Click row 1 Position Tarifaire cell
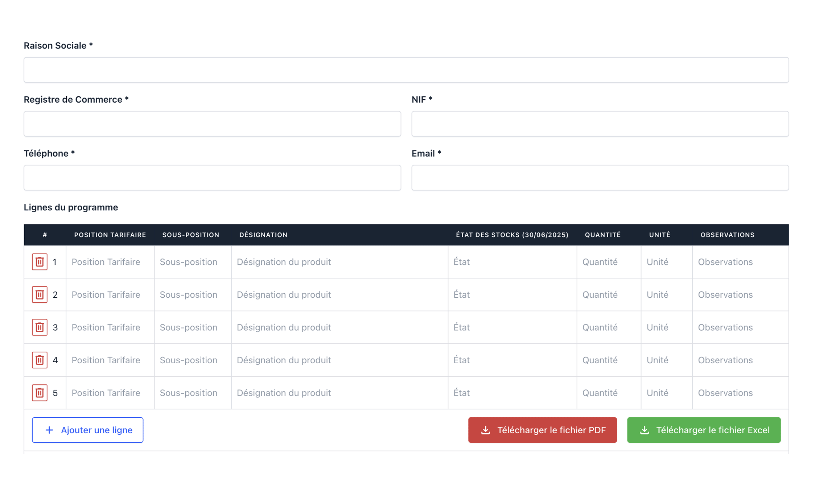Viewport: 815px width, 504px height. point(110,262)
